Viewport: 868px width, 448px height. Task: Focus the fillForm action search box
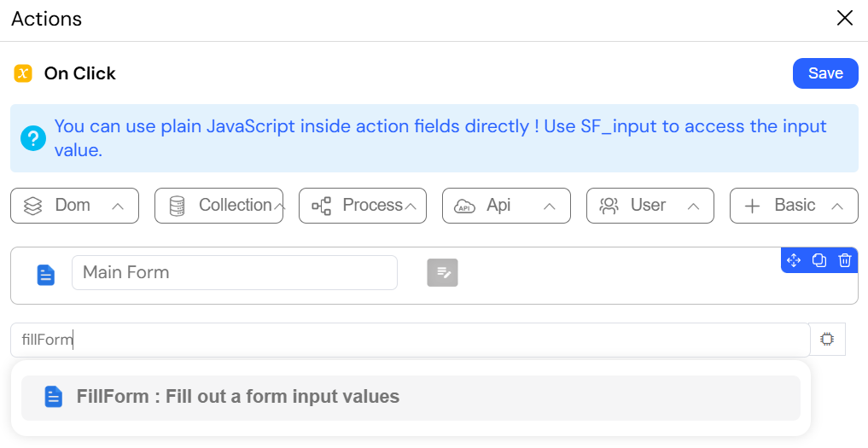(411, 340)
